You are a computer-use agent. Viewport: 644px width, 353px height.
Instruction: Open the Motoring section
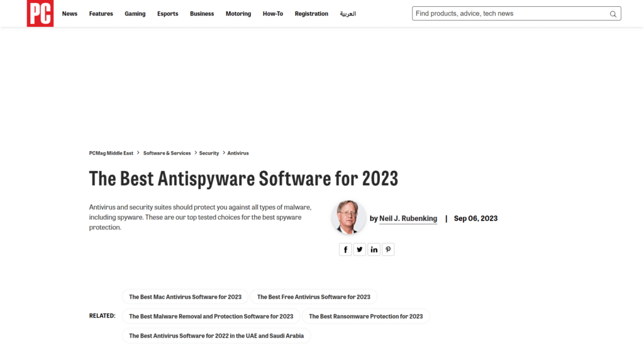(238, 14)
